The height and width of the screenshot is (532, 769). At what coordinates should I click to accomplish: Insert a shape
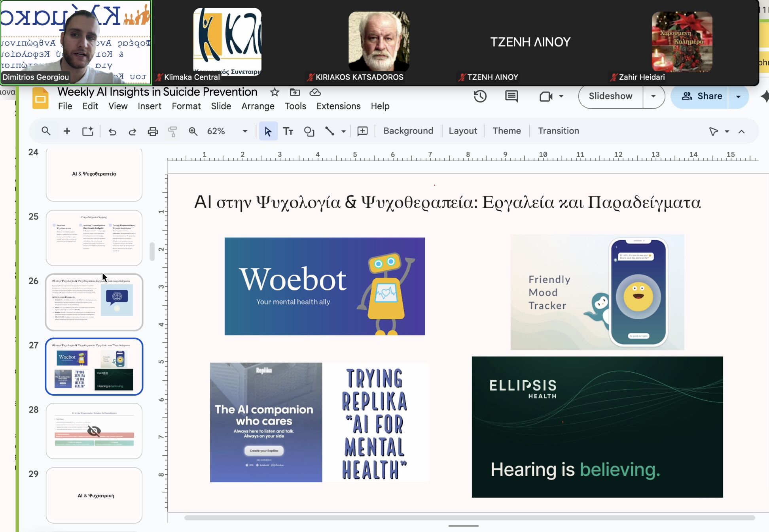pyautogui.click(x=309, y=131)
